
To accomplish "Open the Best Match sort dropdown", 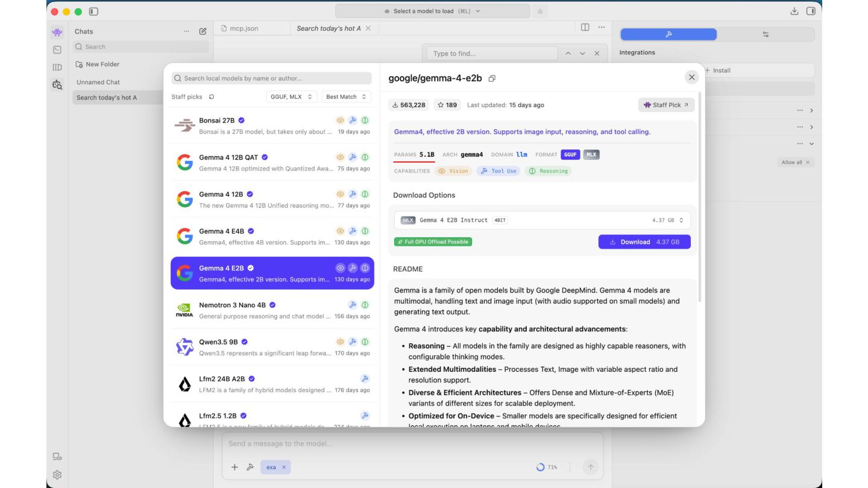I will [346, 97].
